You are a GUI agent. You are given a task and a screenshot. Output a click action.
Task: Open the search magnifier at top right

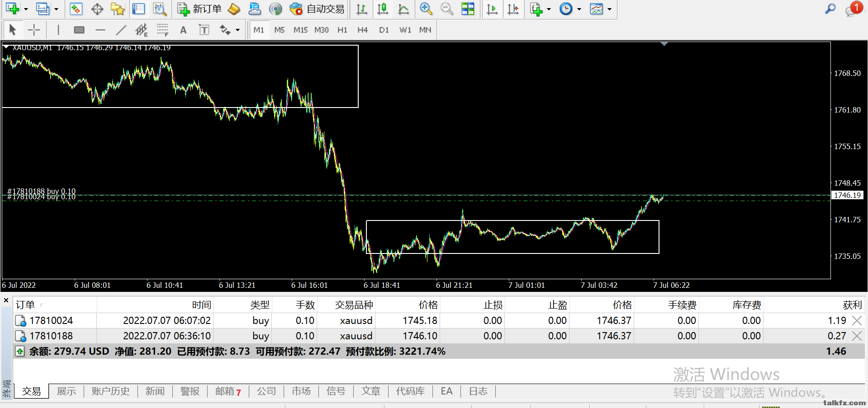pyautogui.click(x=830, y=9)
